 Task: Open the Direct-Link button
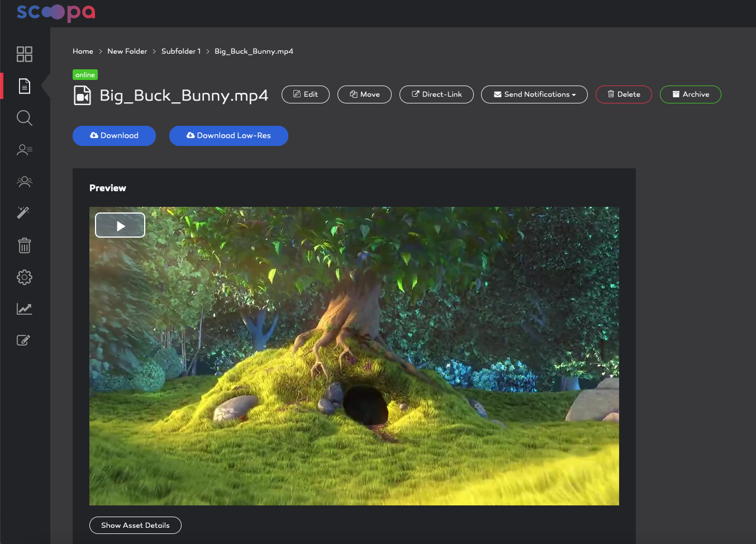[x=437, y=94]
